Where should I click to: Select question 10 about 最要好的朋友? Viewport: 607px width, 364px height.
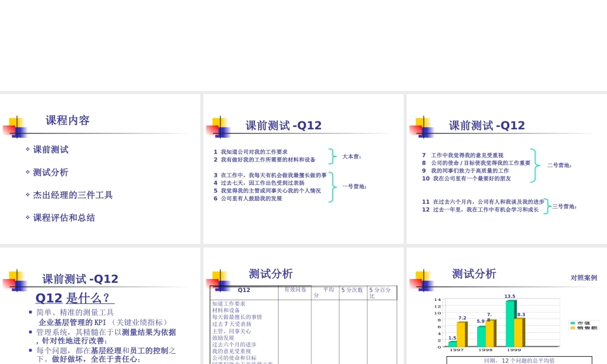coord(466,178)
